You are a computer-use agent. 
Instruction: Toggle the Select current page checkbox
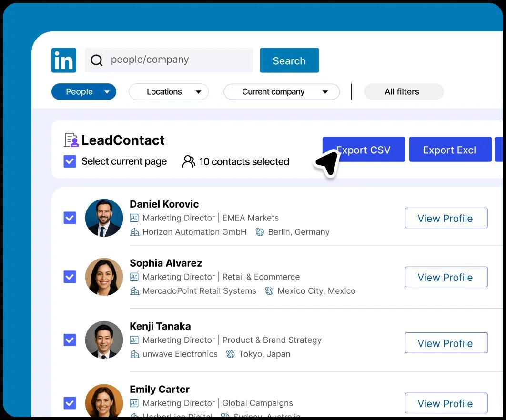(70, 161)
